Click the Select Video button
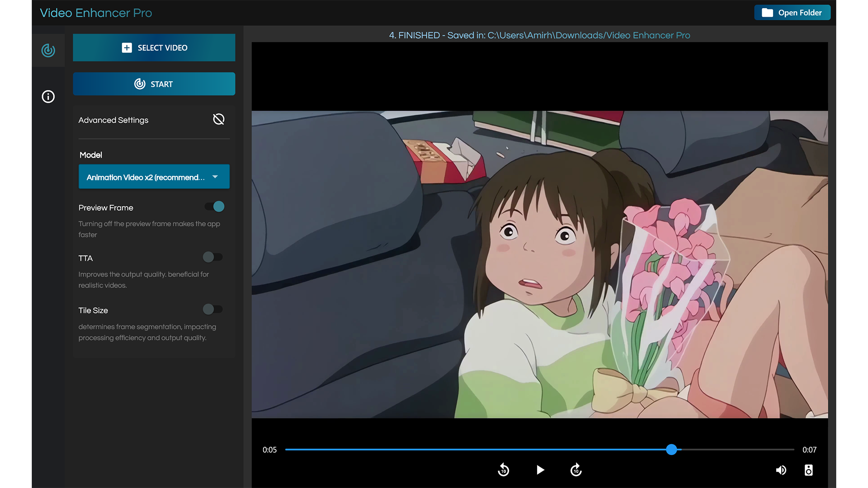The image size is (868, 488). (x=154, y=48)
